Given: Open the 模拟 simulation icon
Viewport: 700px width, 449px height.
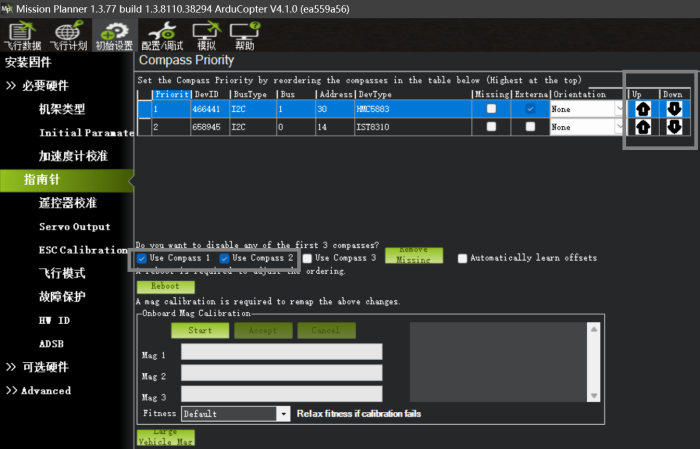Looking at the screenshot, I should [206, 36].
